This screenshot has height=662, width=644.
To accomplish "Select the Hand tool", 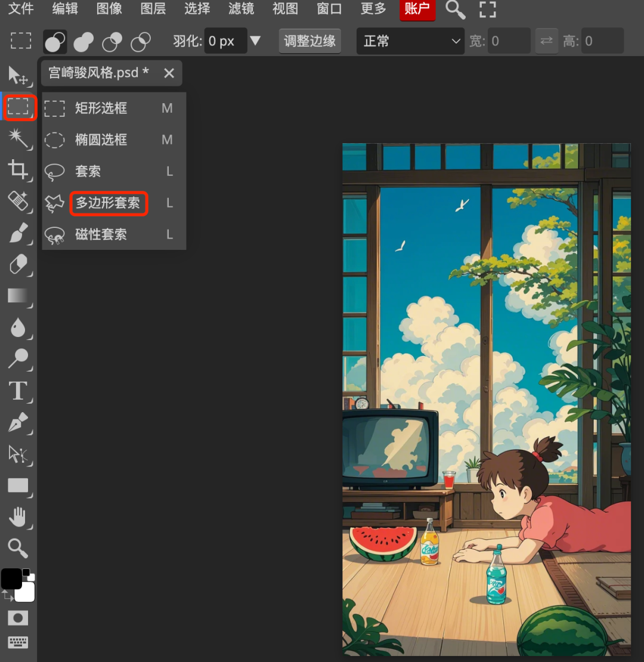I will (x=18, y=516).
